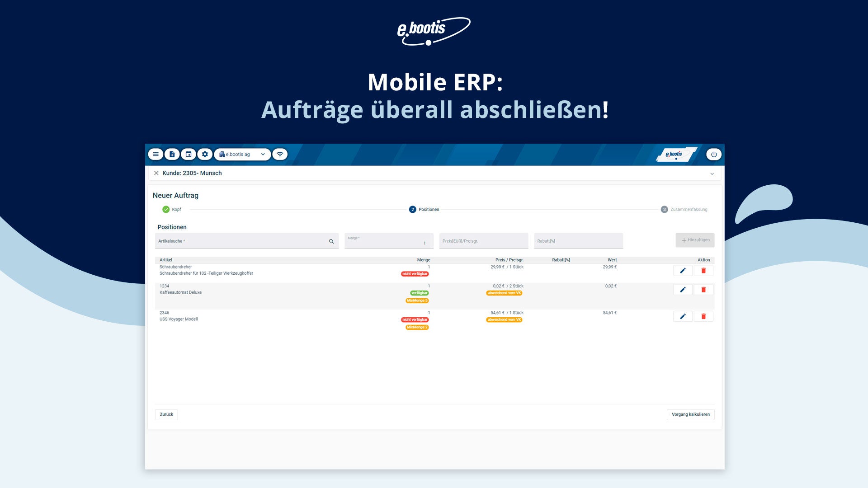868x488 pixels.
Task: Open the calendar icon in the toolbar
Action: (x=189, y=155)
